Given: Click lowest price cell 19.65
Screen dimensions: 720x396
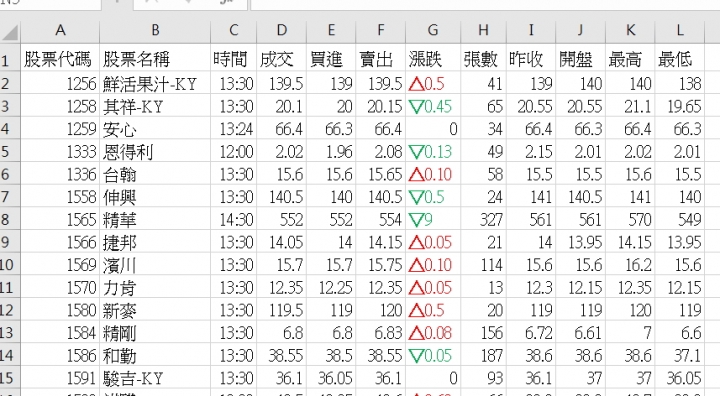Looking at the screenshot, I should 680,107.
